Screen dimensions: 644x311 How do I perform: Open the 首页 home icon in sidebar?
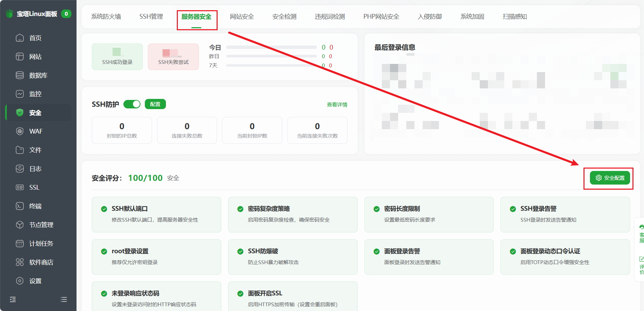point(20,38)
